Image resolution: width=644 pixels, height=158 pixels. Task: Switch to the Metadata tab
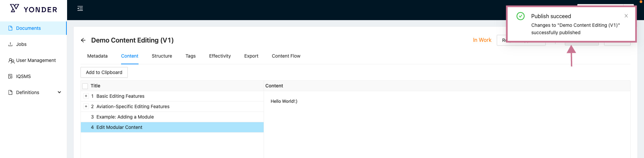pyautogui.click(x=97, y=56)
